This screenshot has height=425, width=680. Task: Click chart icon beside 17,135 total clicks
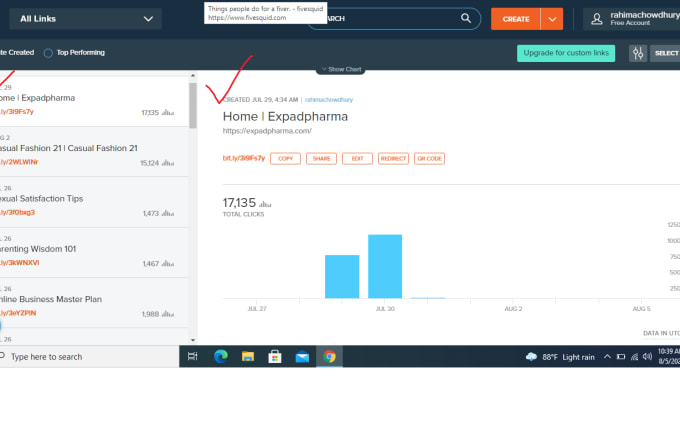coord(265,204)
